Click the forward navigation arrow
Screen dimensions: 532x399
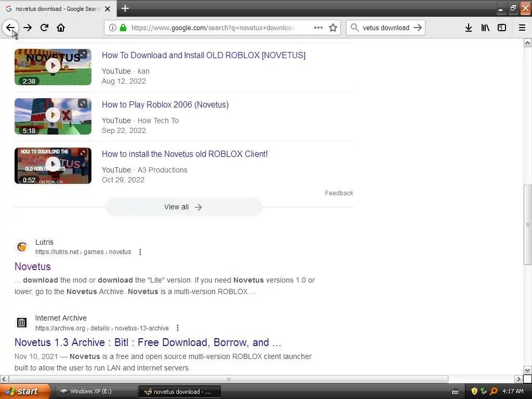pyautogui.click(x=28, y=28)
